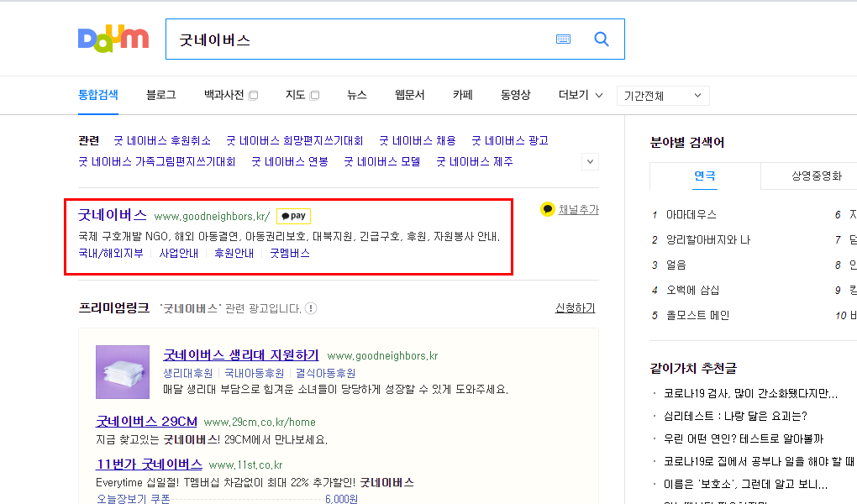This screenshot has height=504, width=857.
Task: Click the sanitary pad ad thumbnail
Action: click(123, 372)
